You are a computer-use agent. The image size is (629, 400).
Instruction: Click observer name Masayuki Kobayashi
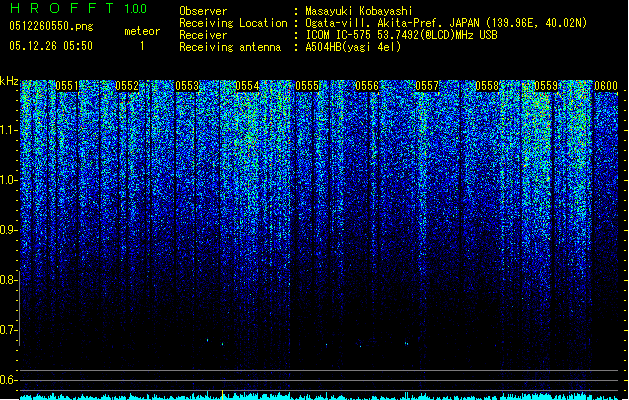pyautogui.click(x=359, y=11)
